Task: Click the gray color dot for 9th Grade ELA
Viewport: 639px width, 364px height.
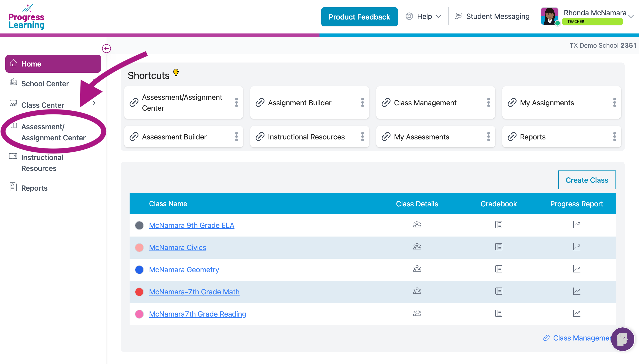Action: (139, 225)
